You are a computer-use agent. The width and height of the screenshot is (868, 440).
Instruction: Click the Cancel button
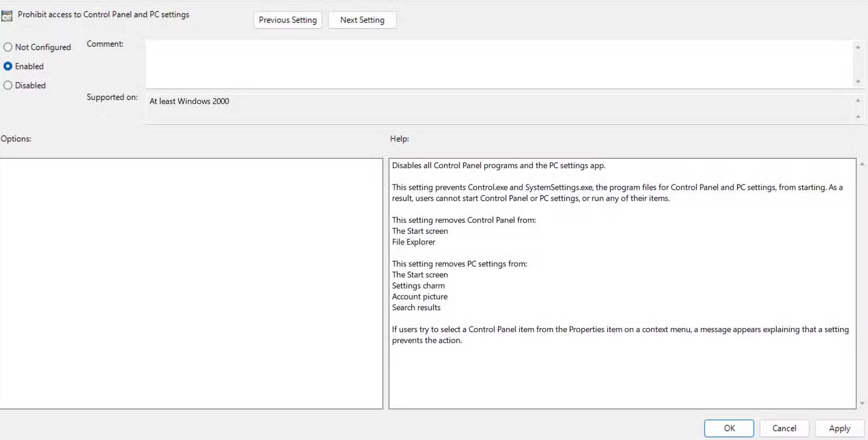tap(784, 428)
